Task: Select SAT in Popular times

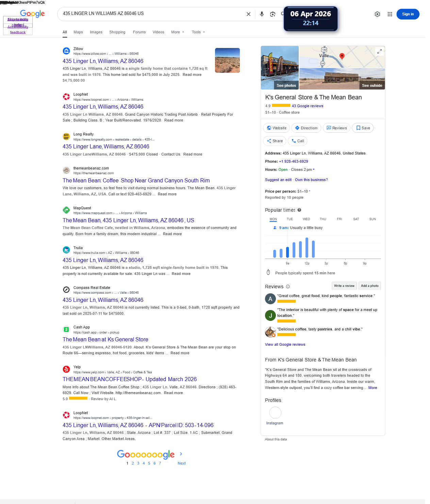Action: point(356,219)
